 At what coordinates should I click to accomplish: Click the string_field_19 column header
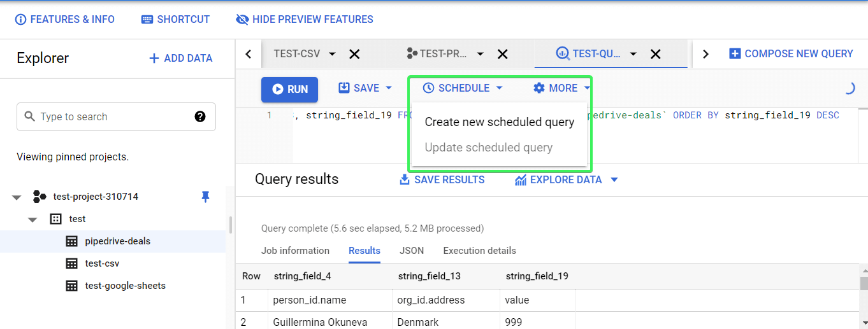pos(538,276)
